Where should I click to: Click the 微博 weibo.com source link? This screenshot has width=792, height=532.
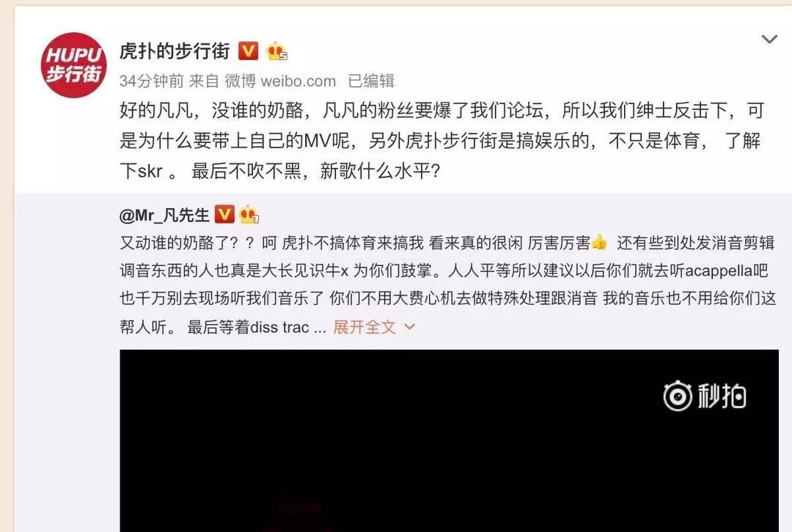[280, 81]
